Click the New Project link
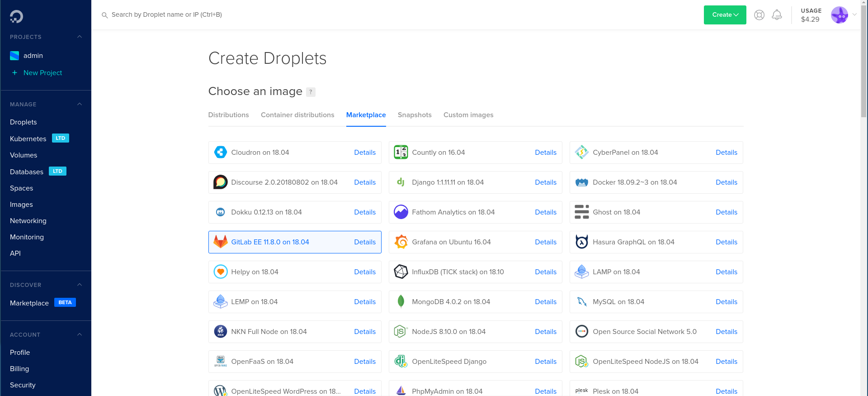 click(42, 73)
